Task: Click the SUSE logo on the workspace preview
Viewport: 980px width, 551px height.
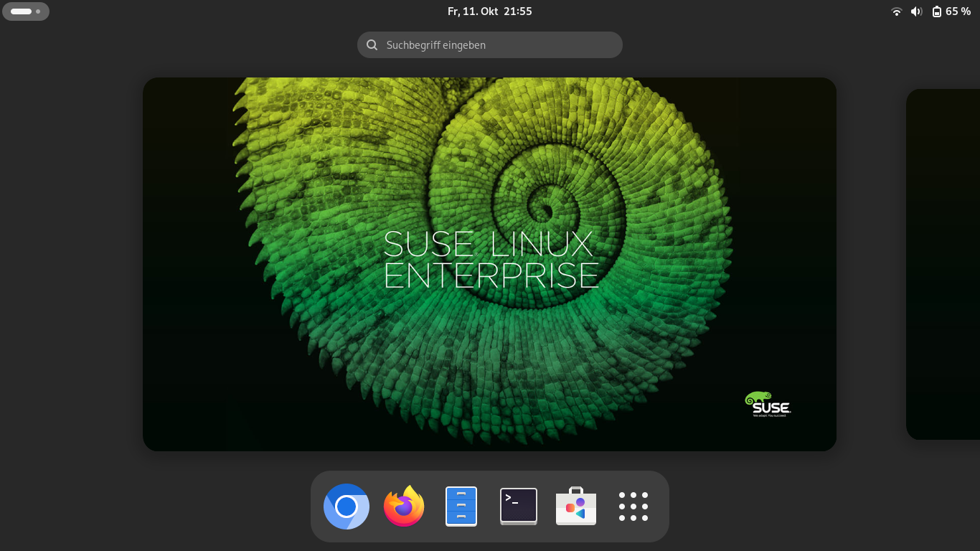Action: pyautogui.click(x=768, y=404)
